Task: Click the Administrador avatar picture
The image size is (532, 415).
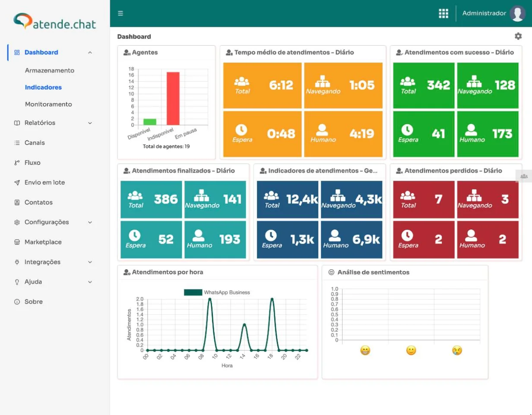Action: point(517,13)
